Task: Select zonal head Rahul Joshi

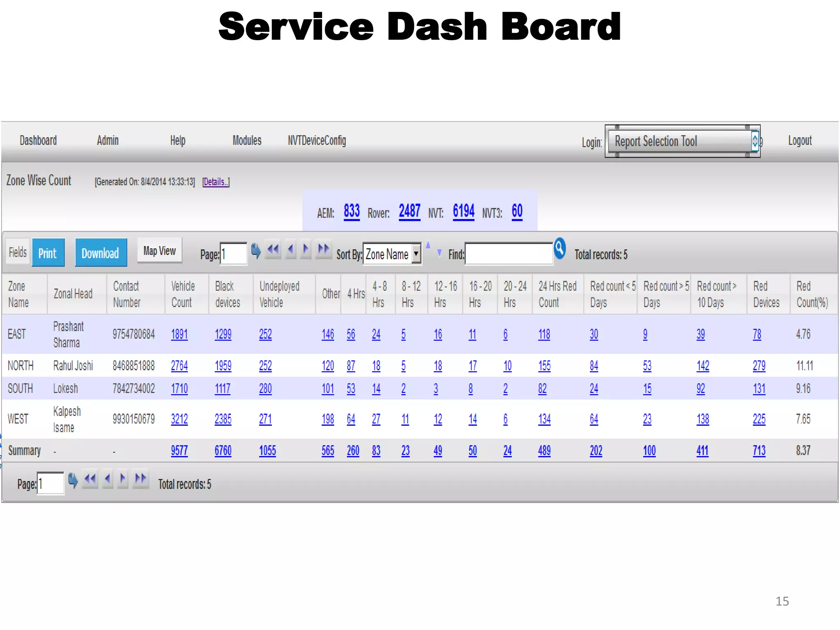Action: (x=73, y=365)
